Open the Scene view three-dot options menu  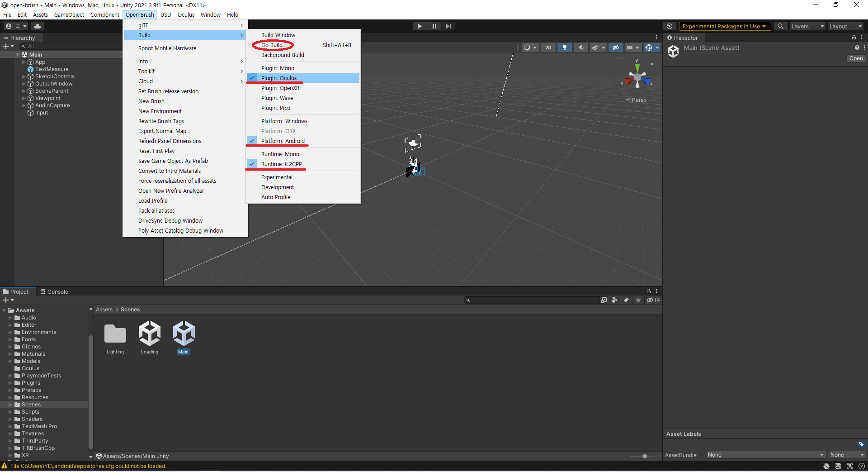point(656,38)
